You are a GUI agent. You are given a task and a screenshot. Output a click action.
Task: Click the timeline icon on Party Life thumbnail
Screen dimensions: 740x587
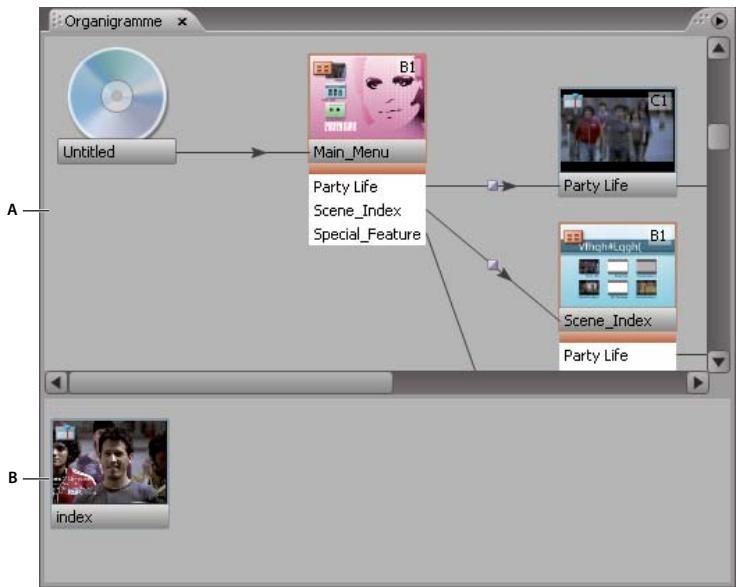[x=573, y=101]
